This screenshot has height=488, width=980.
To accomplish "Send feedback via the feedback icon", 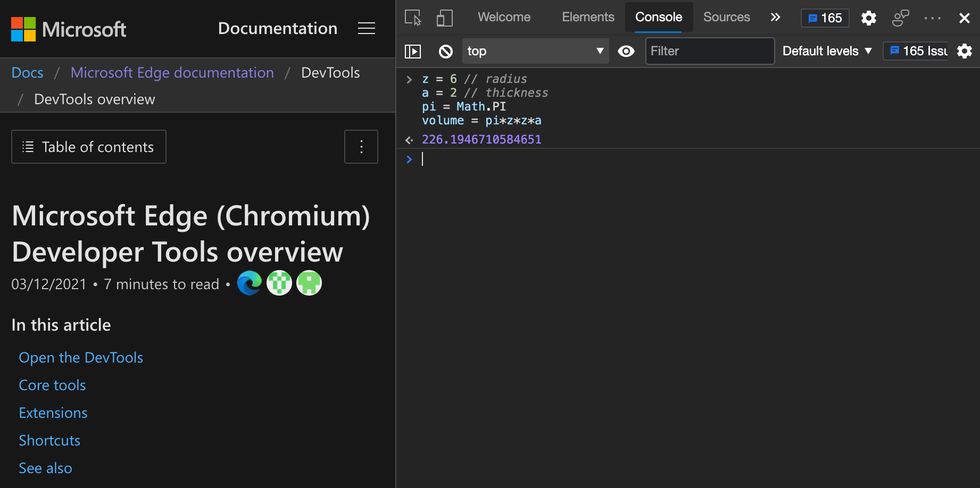I will pyautogui.click(x=900, y=18).
